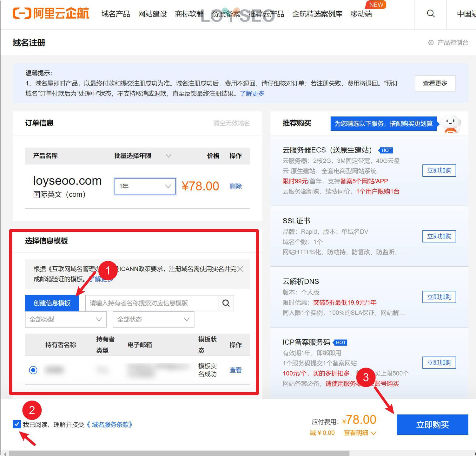The height and width of the screenshot is (456, 476).
Task: Click the horizontal scrollbar at bottom
Action: click(x=179, y=453)
